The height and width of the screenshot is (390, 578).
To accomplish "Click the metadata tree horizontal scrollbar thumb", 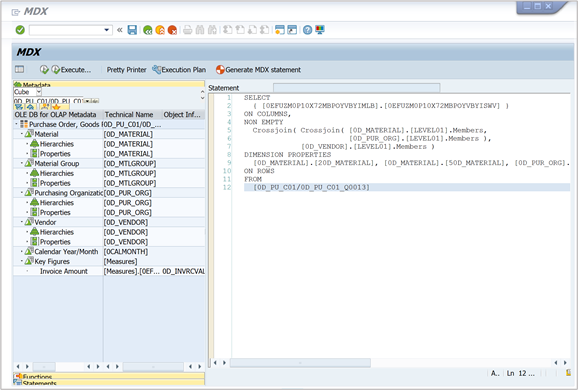I will tap(44, 366).
